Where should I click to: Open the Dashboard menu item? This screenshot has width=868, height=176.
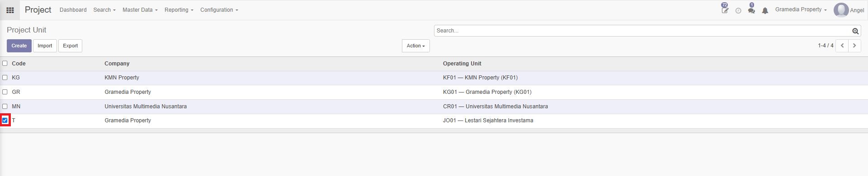point(73,10)
